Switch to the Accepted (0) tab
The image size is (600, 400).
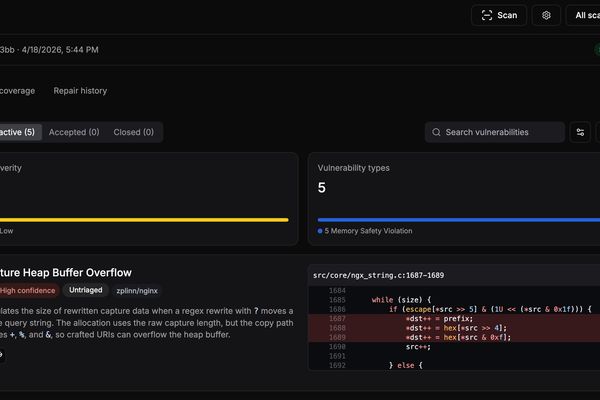pos(74,132)
